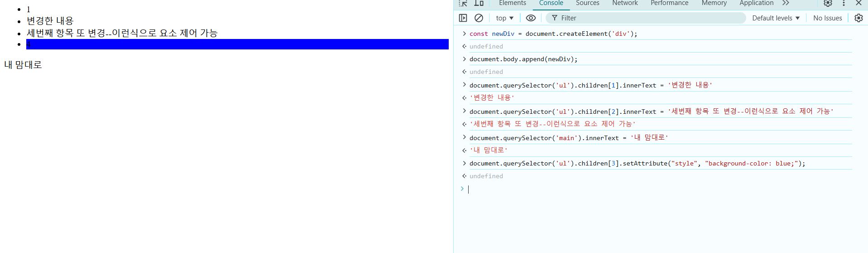Click the '내 맘대로' console result output
Viewport: 868px width, 253px height.
[489, 150]
